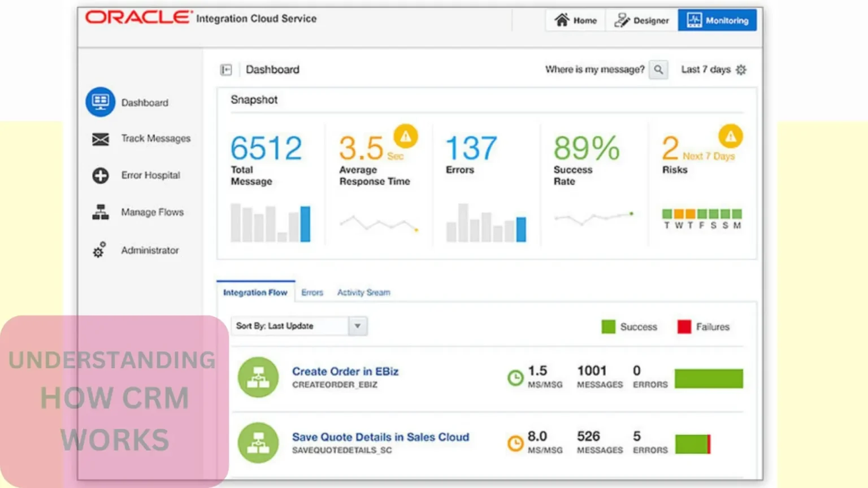
Task: Click the response time warning badge
Action: pyautogui.click(x=406, y=136)
